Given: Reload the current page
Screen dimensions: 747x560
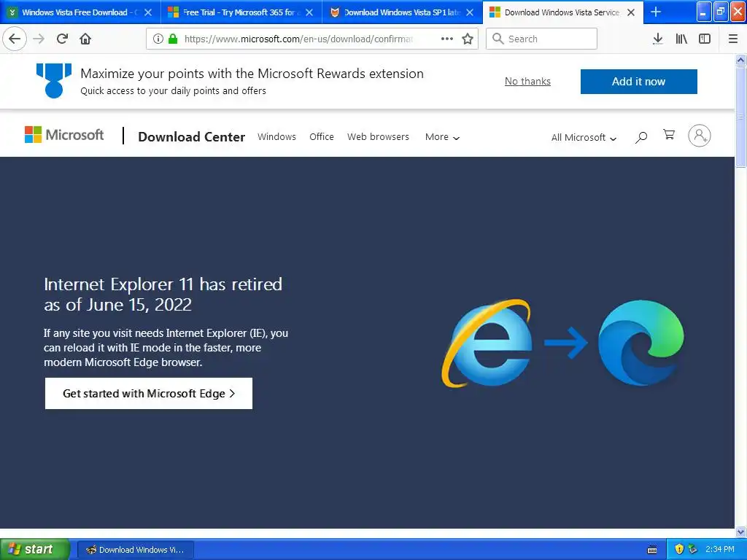Looking at the screenshot, I should click(x=62, y=39).
